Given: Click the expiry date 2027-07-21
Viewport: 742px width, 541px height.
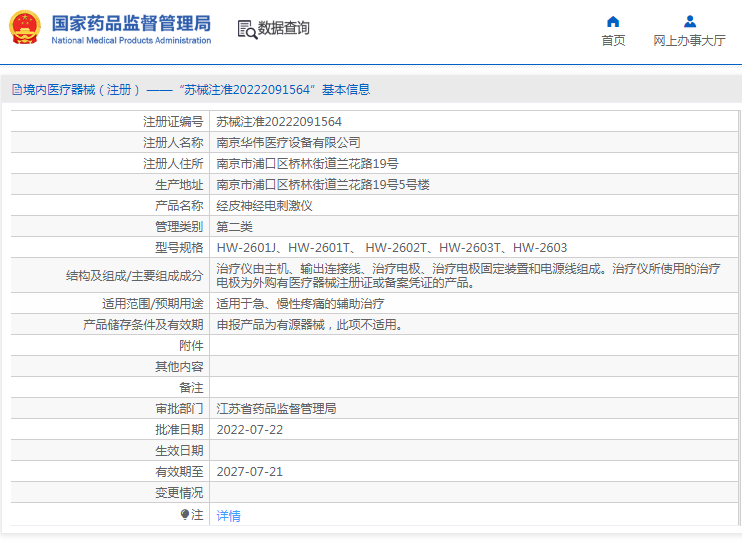Looking at the screenshot, I should [x=250, y=471].
